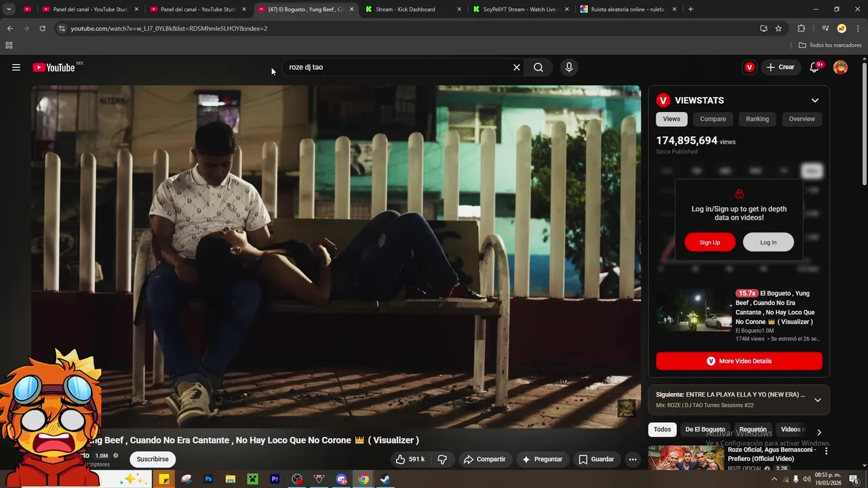Open the YouTube guide hamburger menu
This screenshot has height=488, width=868.
pyautogui.click(x=16, y=67)
